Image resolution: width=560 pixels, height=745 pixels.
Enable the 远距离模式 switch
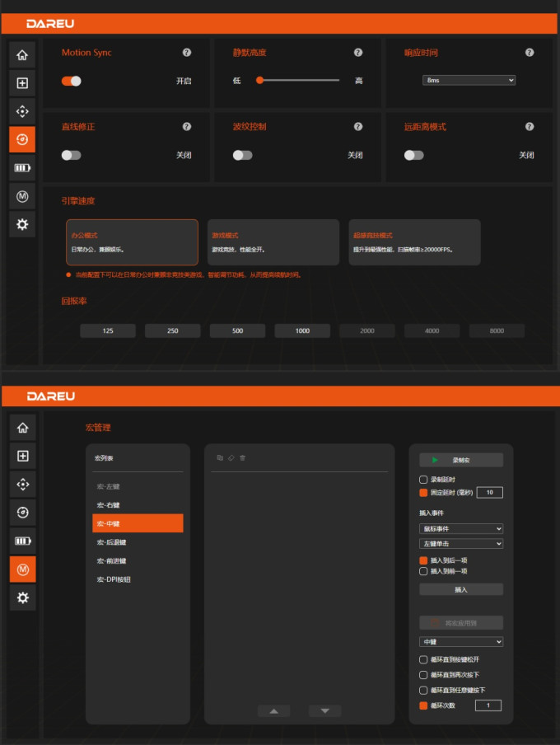(x=413, y=155)
